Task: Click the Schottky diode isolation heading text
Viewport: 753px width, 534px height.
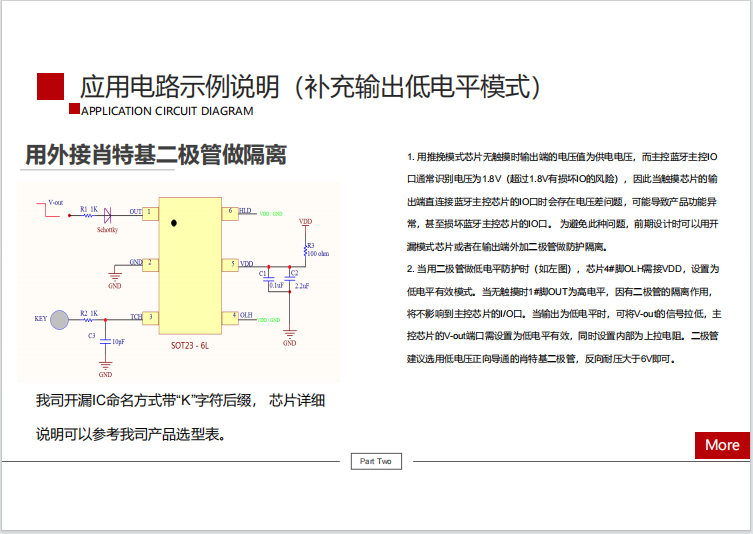Action: [155, 154]
